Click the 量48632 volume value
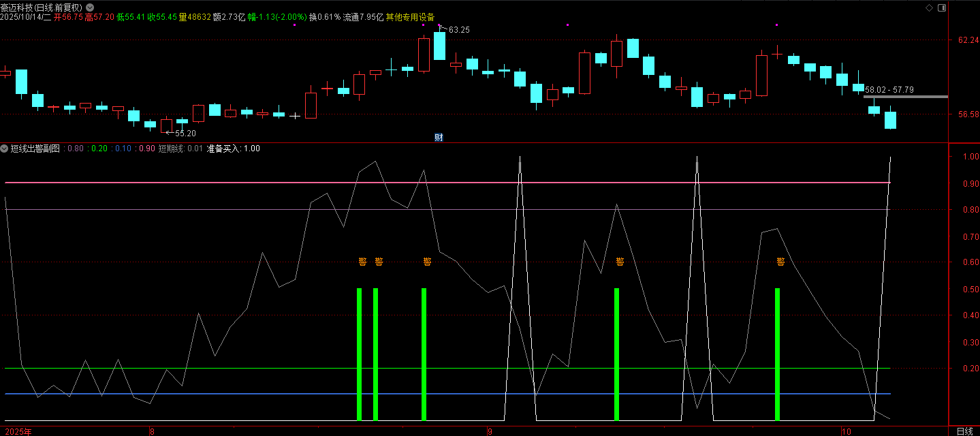The image size is (980, 436). (195, 17)
